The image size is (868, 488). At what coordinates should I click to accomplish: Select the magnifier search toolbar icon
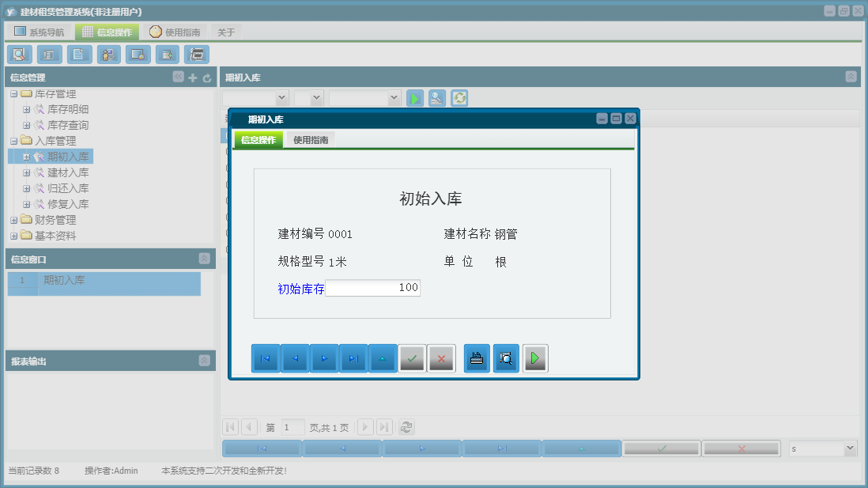[x=19, y=54]
